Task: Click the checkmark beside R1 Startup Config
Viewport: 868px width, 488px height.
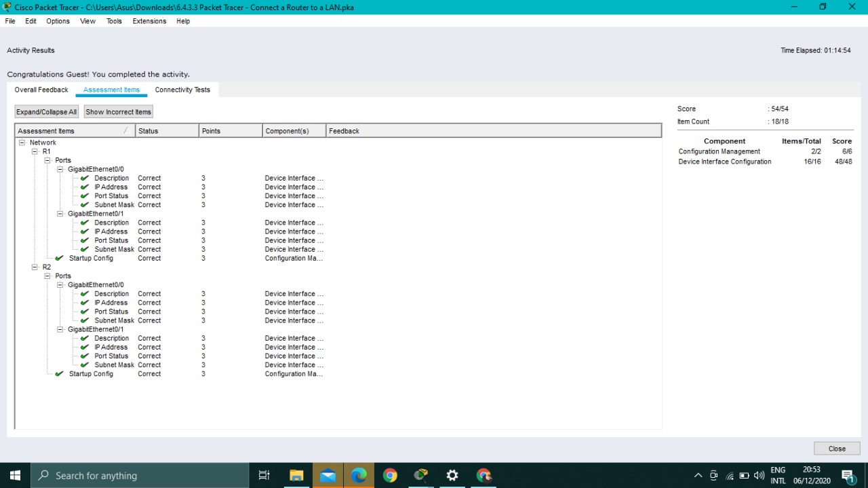Action: (x=60, y=258)
